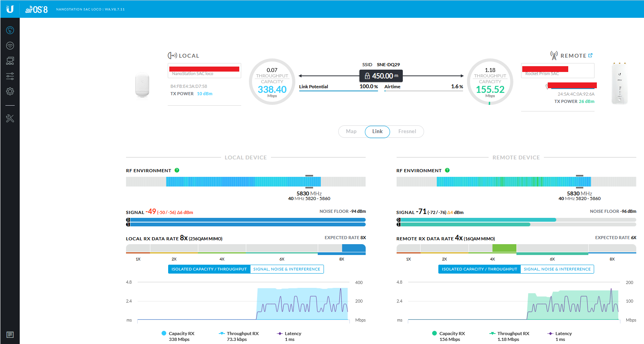Click the local Capacity RX legend dot
644x344 pixels.
pos(164,333)
